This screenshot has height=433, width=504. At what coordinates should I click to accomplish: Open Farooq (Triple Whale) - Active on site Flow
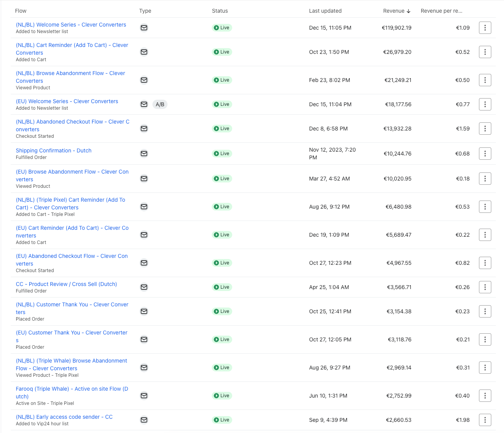(72, 393)
